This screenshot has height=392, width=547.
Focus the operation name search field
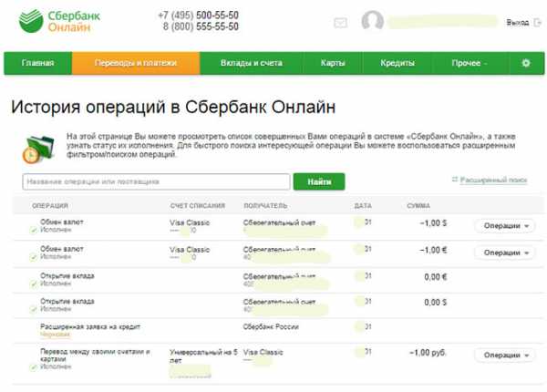coord(156,181)
